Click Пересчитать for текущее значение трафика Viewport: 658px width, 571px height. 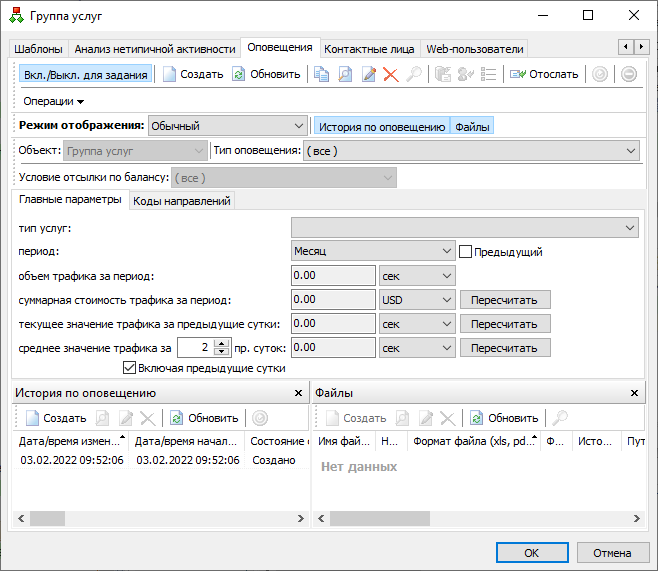click(505, 324)
